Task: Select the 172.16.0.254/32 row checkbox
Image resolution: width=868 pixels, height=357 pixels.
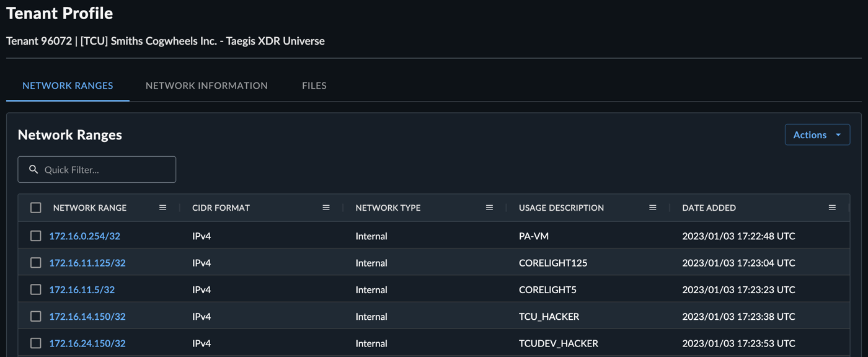Action: [x=36, y=236]
